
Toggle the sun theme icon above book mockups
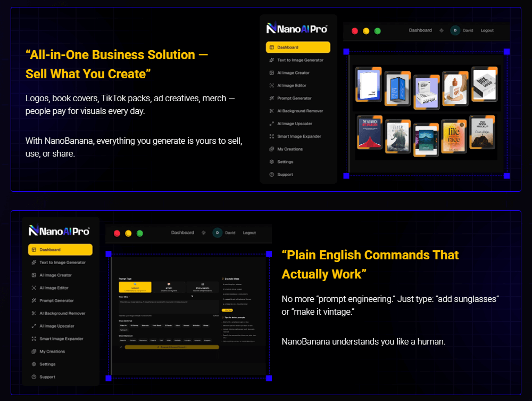point(441,31)
